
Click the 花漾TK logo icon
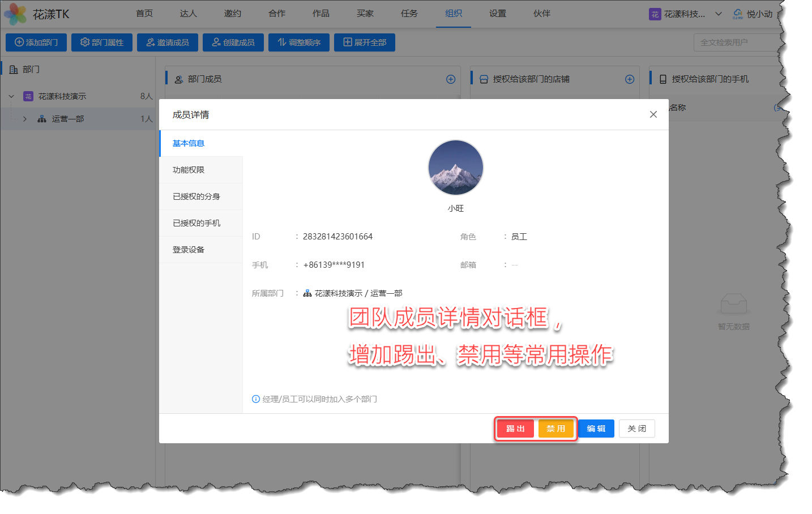[x=15, y=14]
